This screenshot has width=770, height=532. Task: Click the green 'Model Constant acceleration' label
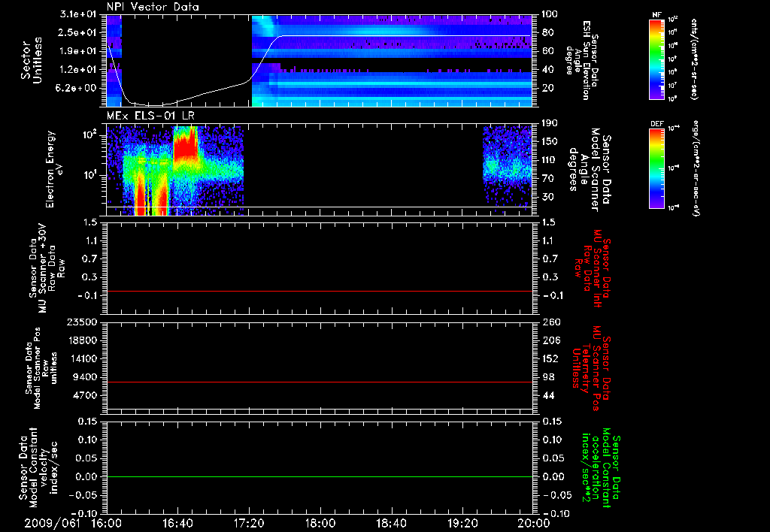(x=601, y=468)
